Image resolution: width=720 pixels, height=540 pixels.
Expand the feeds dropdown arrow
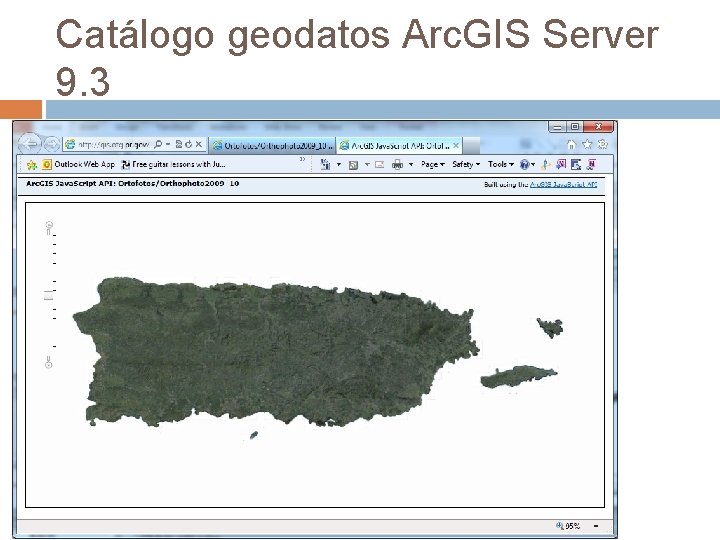tap(367, 164)
